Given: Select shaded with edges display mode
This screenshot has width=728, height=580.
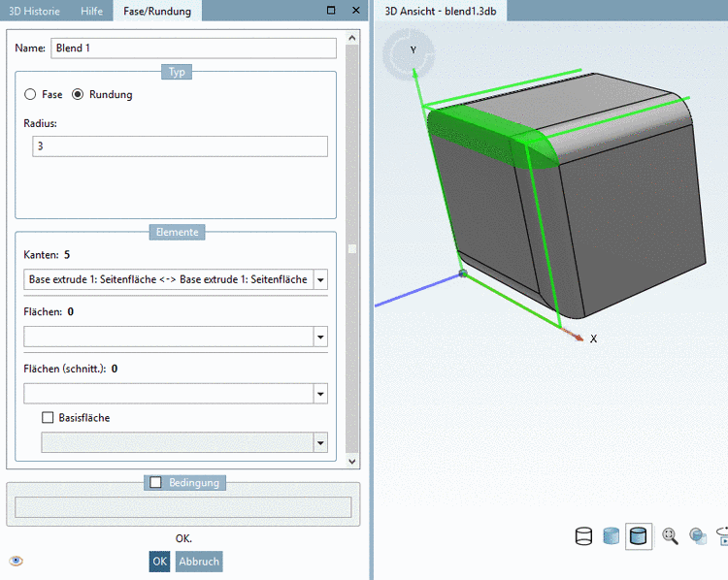Looking at the screenshot, I should click(x=639, y=536).
